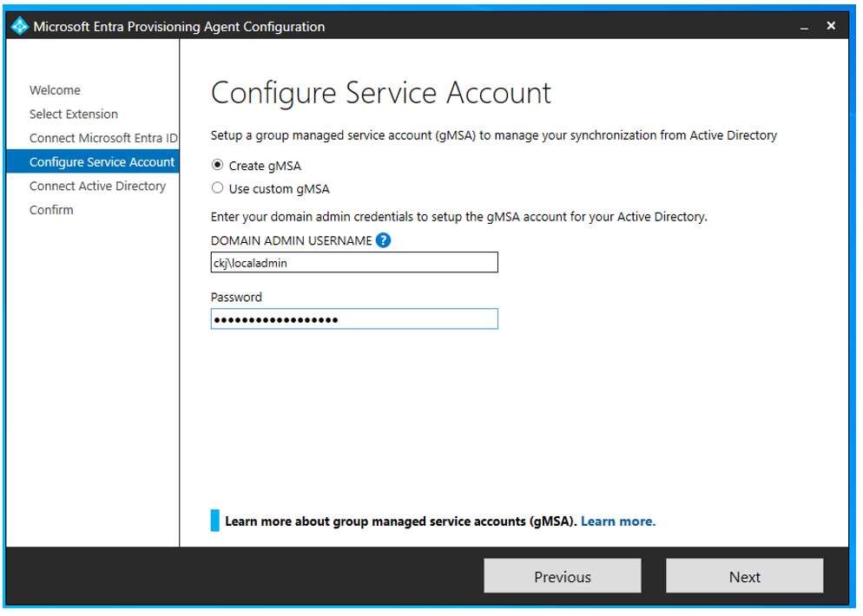Click the domain admin username field
This screenshot has width=863, height=616.
tap(354, 263)
